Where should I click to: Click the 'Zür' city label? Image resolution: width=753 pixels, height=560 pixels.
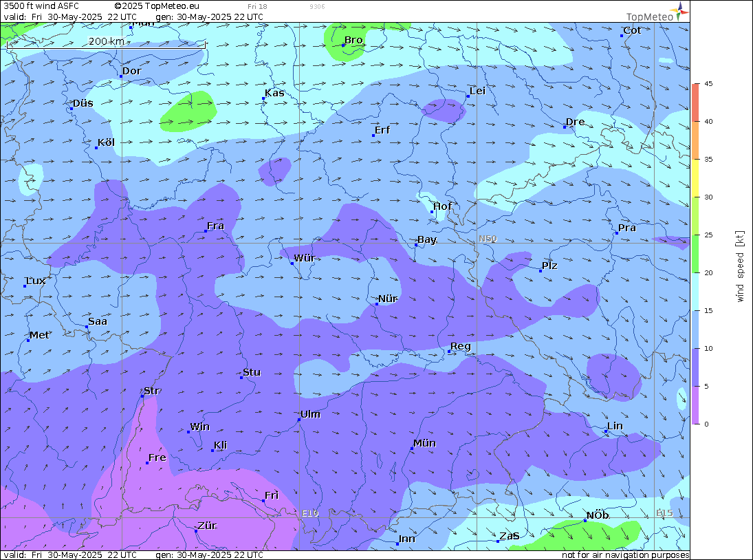tap(207, 526)
